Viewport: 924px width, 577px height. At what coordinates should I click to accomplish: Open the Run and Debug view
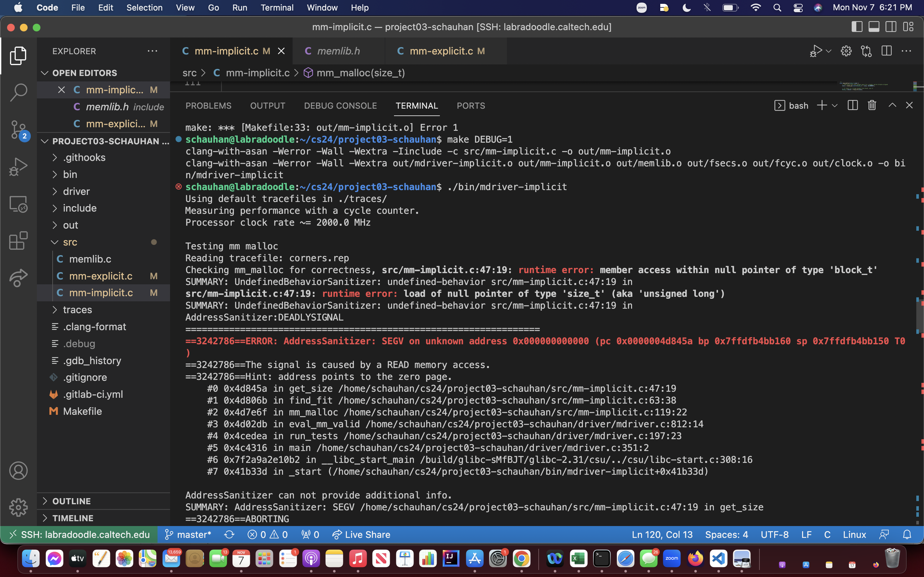(x=18, y=167)
